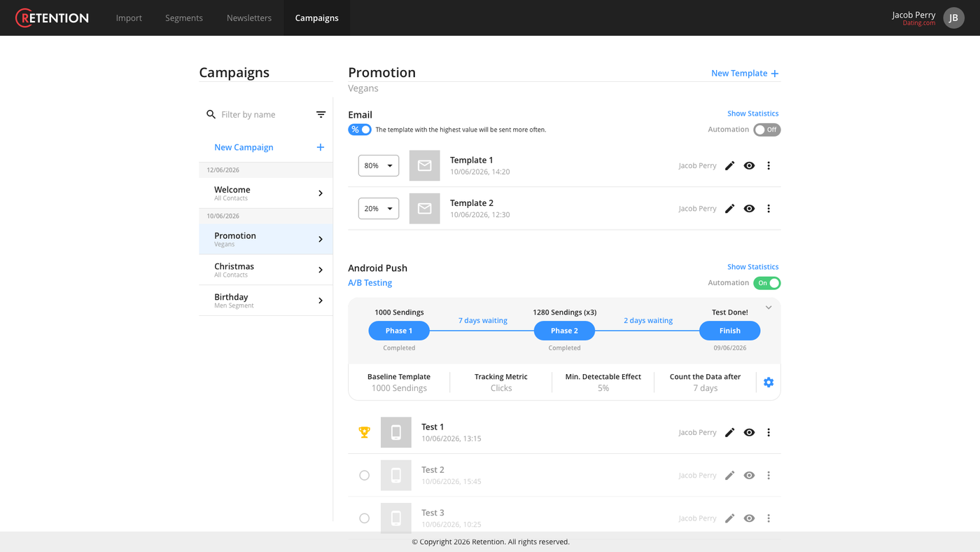This screenshot has width=980, height=552.
Task: Open the campaign filter options icon
Action: point(321,114)
